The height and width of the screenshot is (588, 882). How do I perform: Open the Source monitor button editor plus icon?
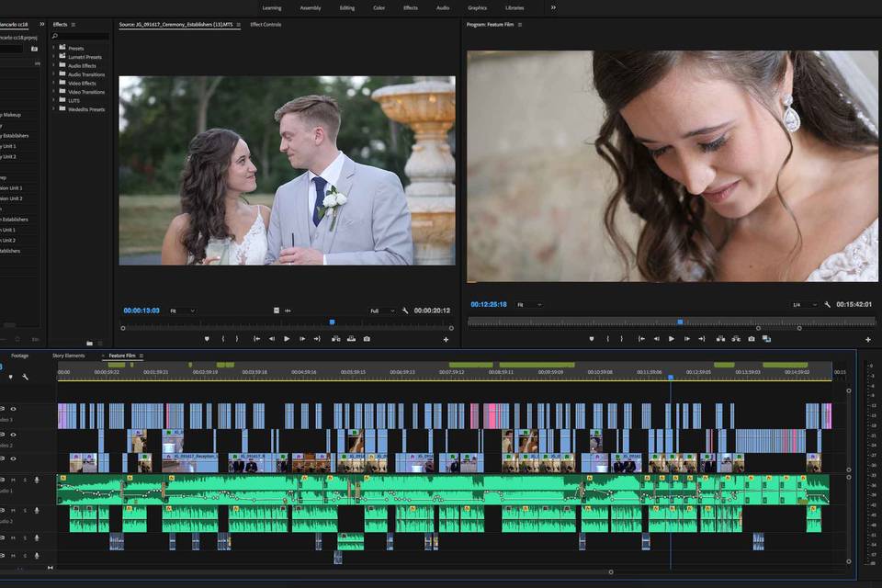[447, 339]
